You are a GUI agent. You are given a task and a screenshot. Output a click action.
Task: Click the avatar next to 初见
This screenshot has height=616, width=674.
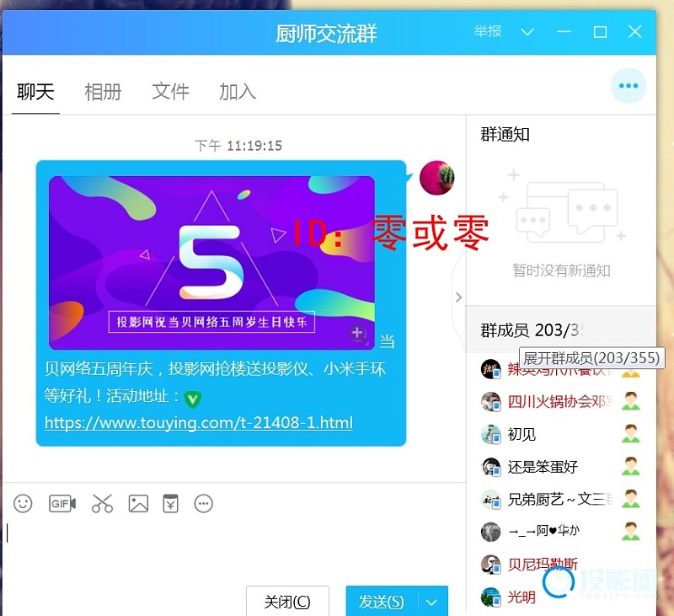490,434
